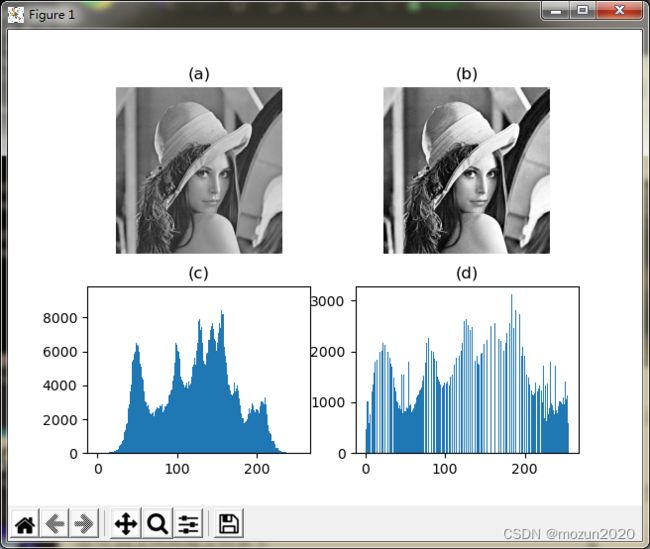The width and height of the screenshot is (650, 549).
Task: Click the Figure 1 window icon
Action: coord(16,15)
